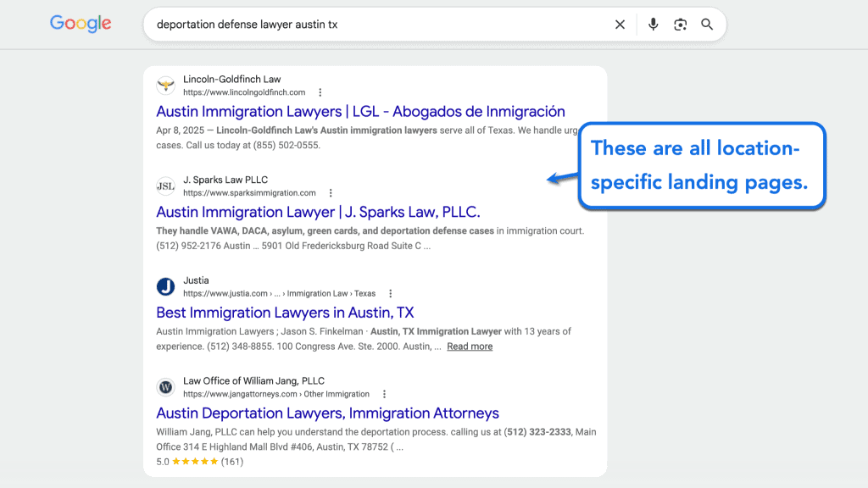The height and width of the screenshot is (488, 868).
Task: Click the Law Office of William Jang favicon
Action: 165,387
